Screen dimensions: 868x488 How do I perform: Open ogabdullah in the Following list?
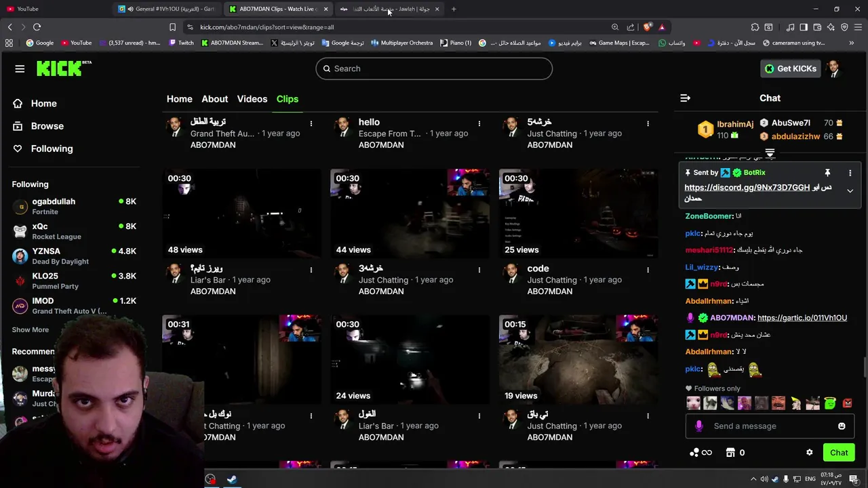coord(75,206)
